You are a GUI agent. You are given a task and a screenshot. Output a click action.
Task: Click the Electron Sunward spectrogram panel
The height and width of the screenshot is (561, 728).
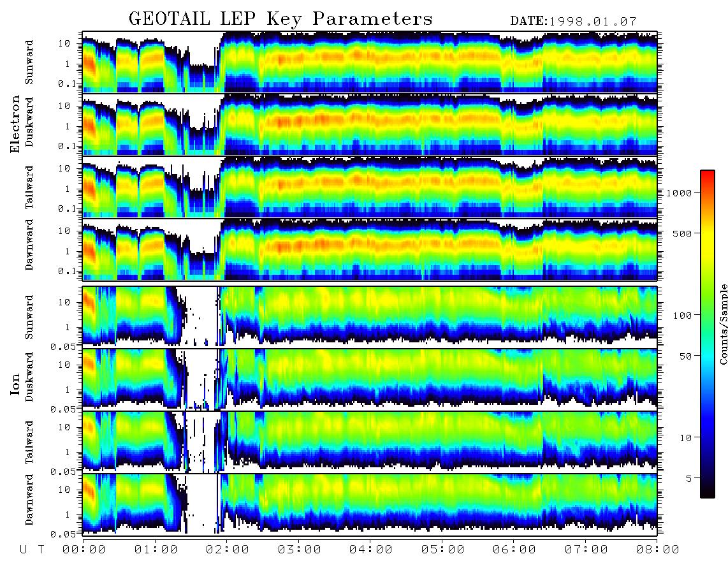point(370,62)
